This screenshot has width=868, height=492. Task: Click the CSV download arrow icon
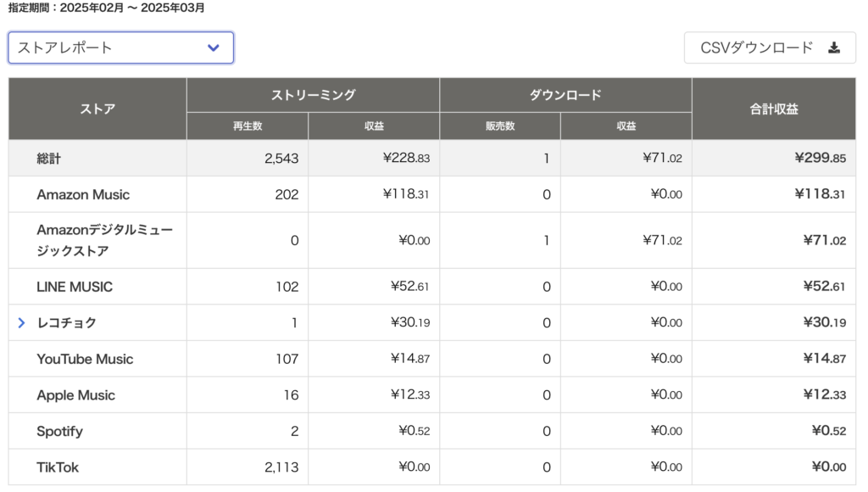click(x=834, y=48)
